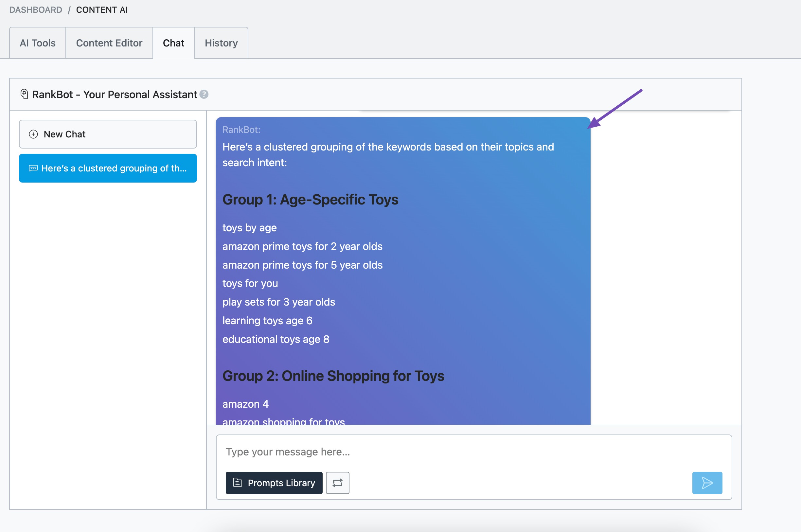Viewport: 801px width, 532px height.
Task: Navigate to Dashboard via the breadcrumb
Action: click(x=36, y=9)
